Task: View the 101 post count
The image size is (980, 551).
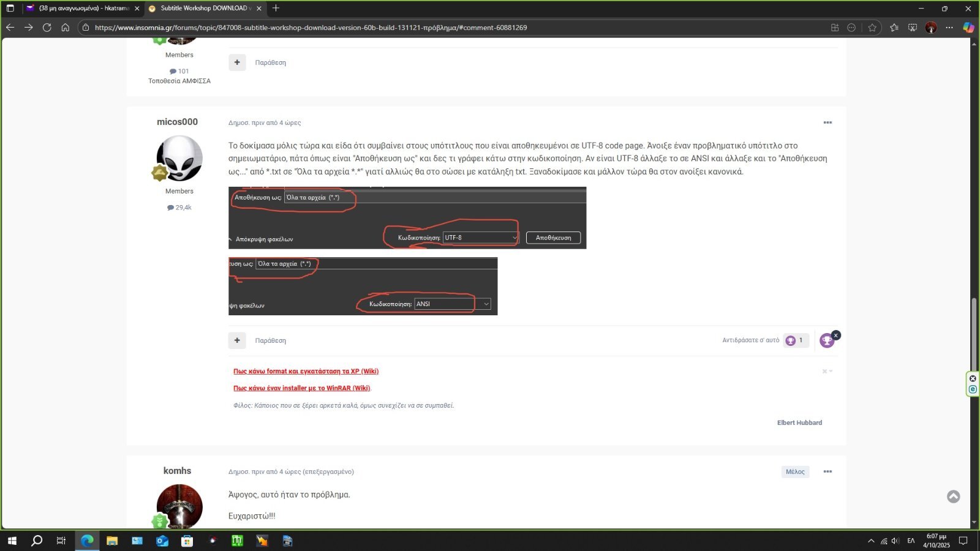Action: coord(179,71)
